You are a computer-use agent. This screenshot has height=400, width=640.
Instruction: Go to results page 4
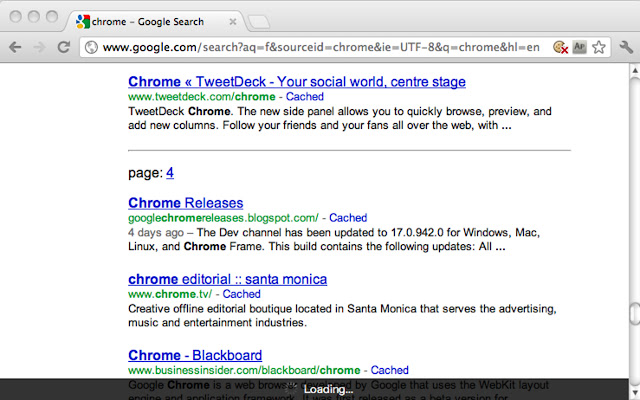[170, 173]
